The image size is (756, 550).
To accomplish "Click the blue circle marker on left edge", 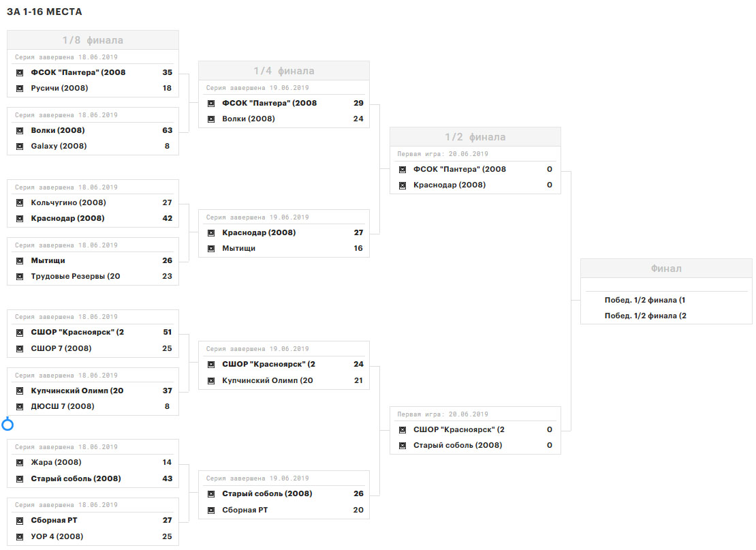I will tap(7, 425).
